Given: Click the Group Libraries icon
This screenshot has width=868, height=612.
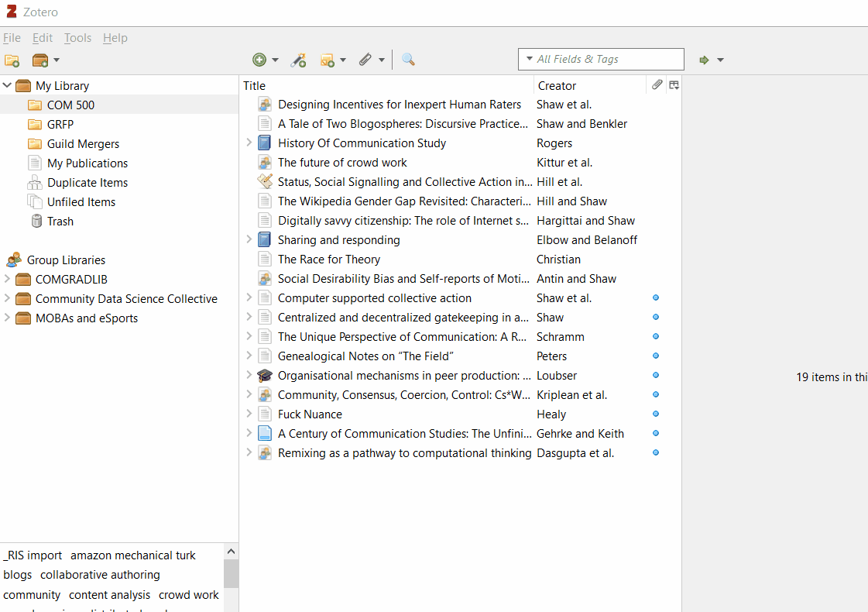Looking at the screenshot, I should coord(14,260).
